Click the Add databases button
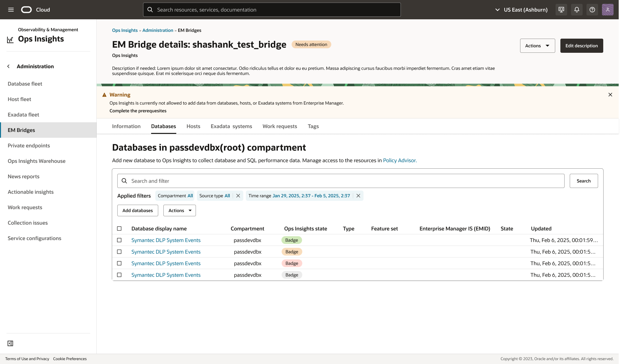 tap(138, 210)
